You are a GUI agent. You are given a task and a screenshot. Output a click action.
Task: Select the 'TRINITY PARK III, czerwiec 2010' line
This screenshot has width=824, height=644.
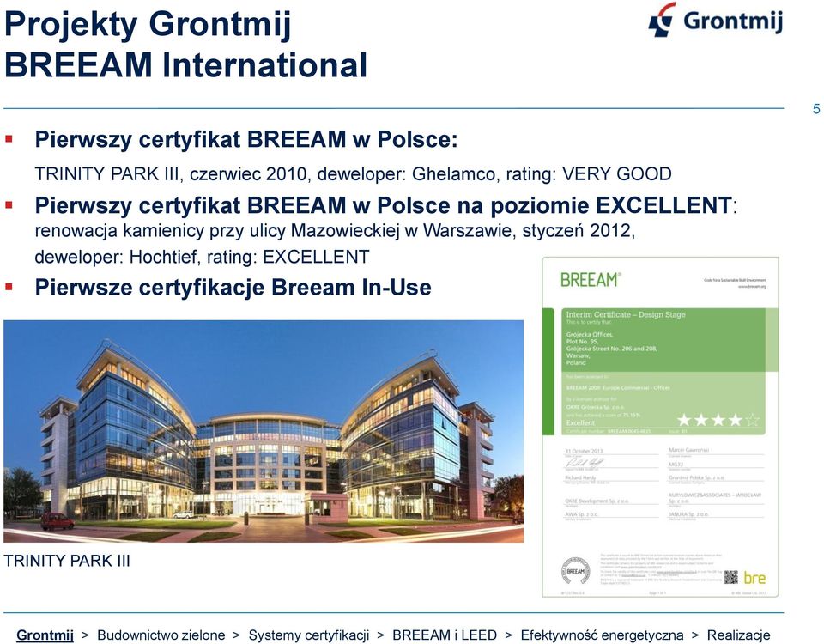[x=353, y=174]
